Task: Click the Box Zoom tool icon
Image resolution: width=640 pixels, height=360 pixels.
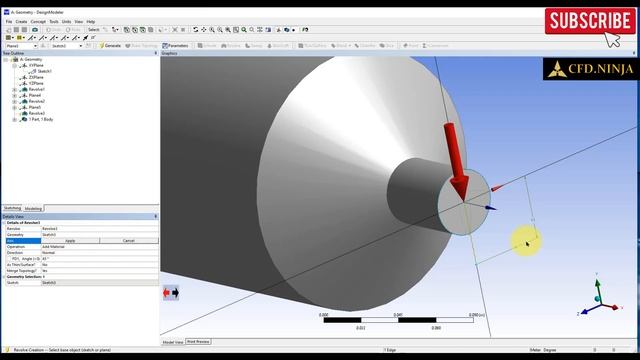Action: 220,30
